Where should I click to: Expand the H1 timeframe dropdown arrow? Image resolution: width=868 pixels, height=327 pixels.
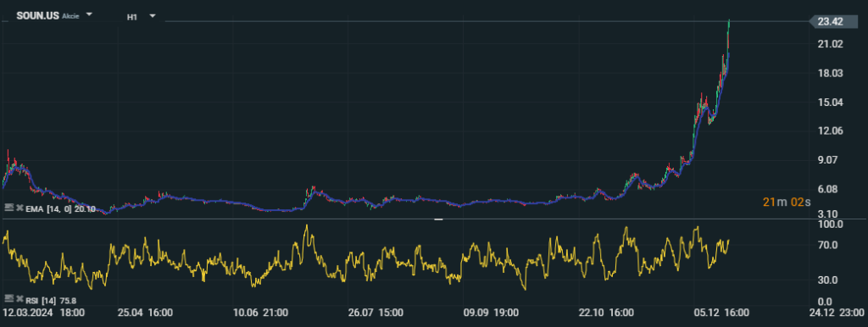[x=153, y=16]
